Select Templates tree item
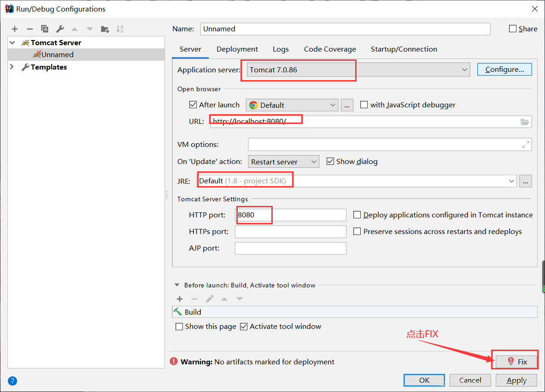545x392 pixels. (x=86, y=67)
